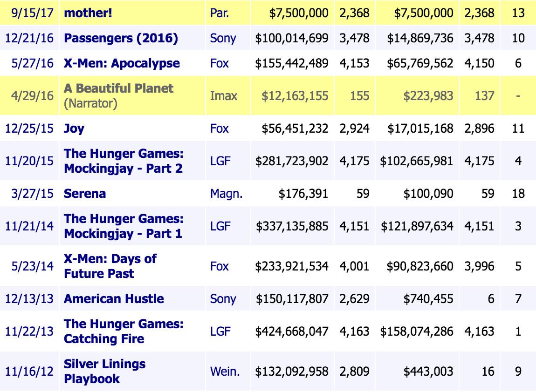Click the Serena movie title
The image size is (536, 392).
85,193
